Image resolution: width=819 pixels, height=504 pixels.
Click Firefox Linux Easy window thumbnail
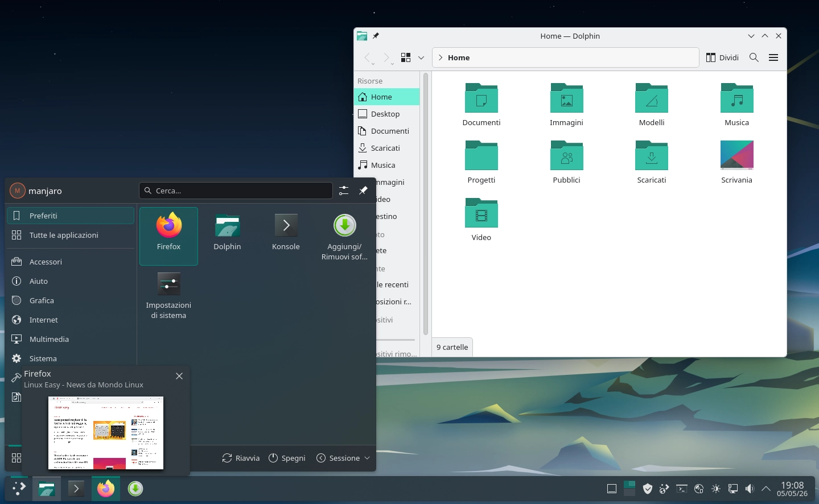tap(106, 433)
